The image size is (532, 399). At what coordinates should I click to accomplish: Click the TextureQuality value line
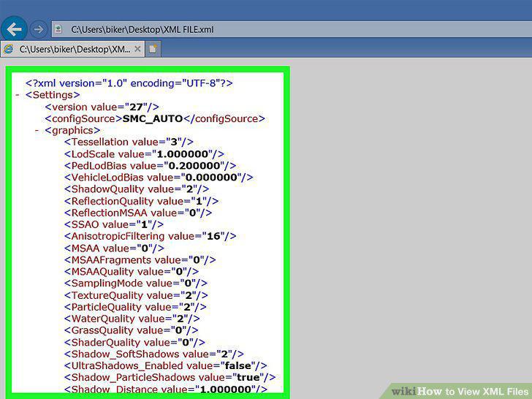pyautogui.click(x=136, y=295)
